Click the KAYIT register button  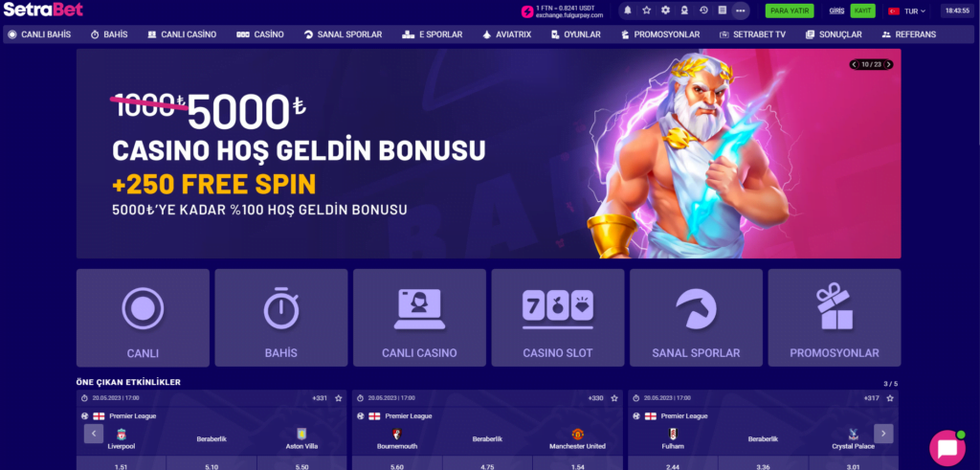pos(862,11)
